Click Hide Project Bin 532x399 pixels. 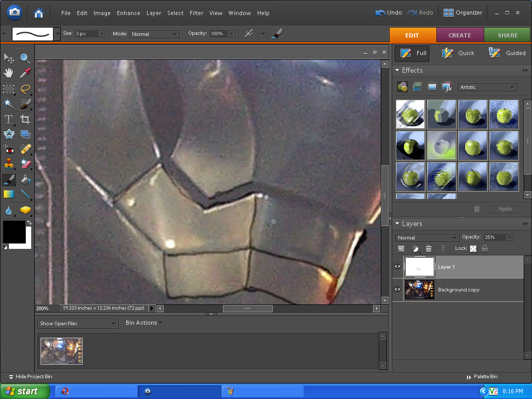coord(31,377)
